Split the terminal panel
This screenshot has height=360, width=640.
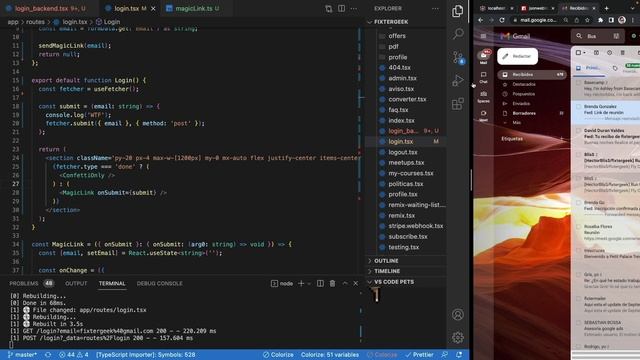(x=320, y=283)
